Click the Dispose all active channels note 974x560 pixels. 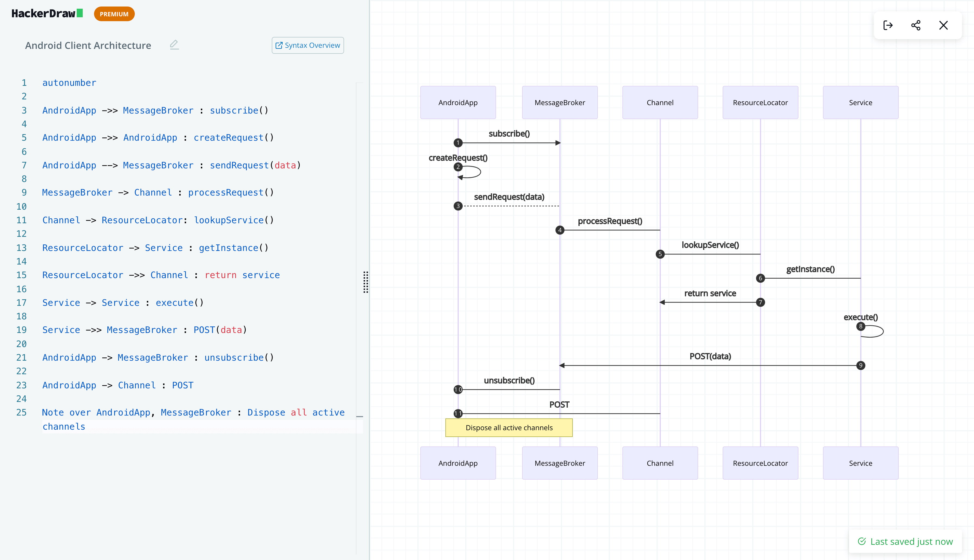[509, 427]
